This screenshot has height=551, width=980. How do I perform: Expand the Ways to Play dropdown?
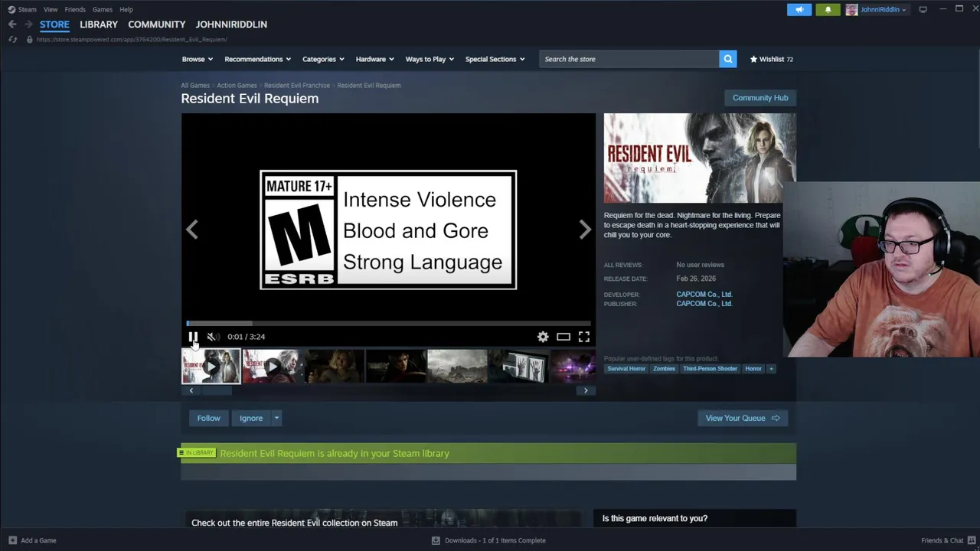(430, 59)
